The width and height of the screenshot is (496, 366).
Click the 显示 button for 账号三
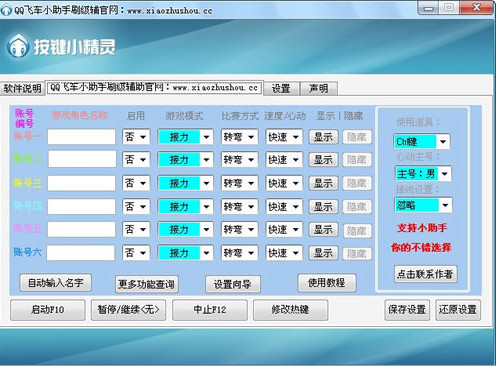pyautogui.click(x=323, y=183)
